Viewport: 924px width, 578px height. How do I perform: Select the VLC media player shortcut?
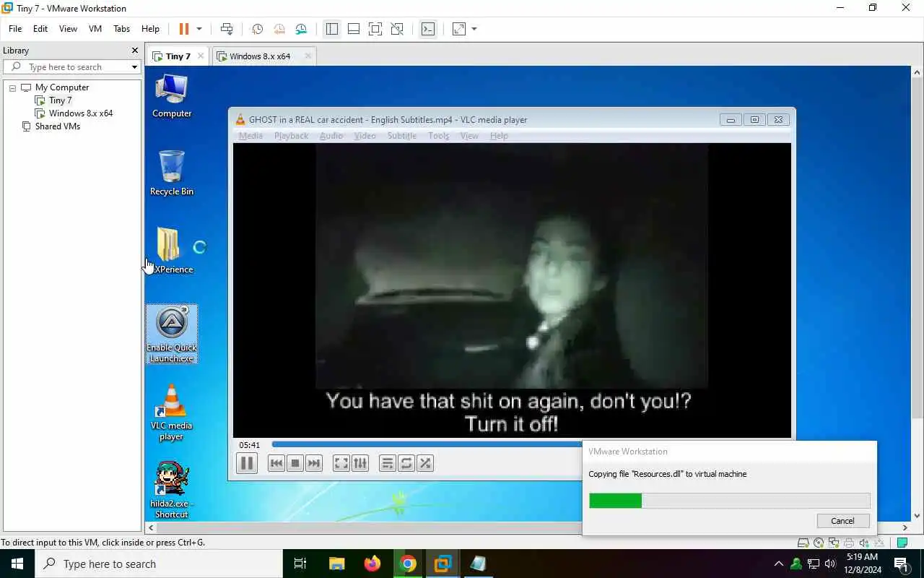tap(172, 412)
